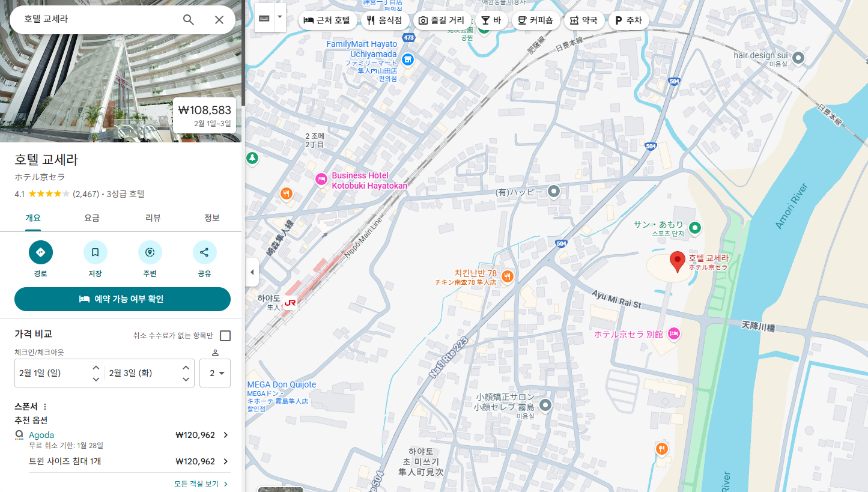Decrease check-in date with down arrow

pos(96,379)
